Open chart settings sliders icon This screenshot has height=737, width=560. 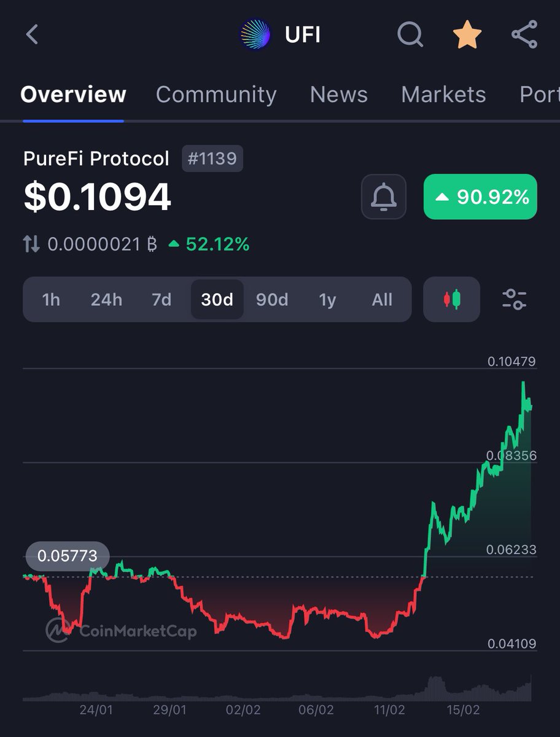pos(515,299)
